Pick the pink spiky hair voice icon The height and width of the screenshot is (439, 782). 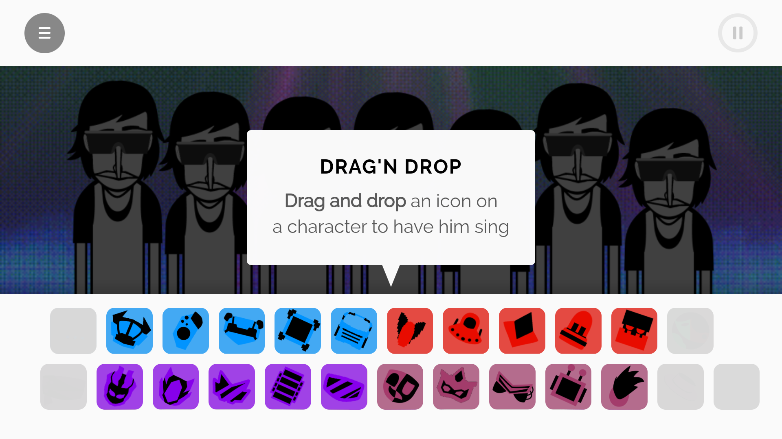(624, 387)
